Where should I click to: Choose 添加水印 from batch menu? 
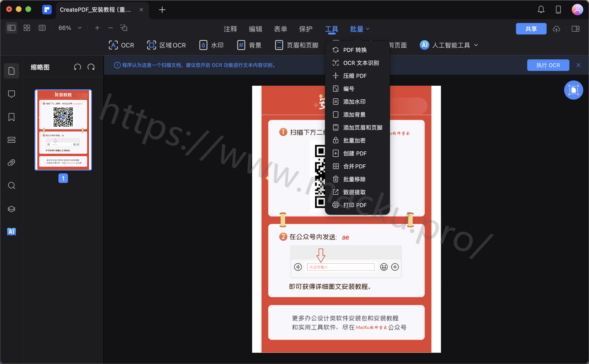[357, 102]
